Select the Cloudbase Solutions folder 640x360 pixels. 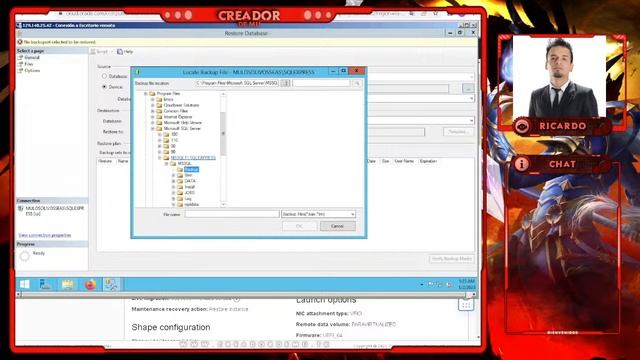point(181,105)
